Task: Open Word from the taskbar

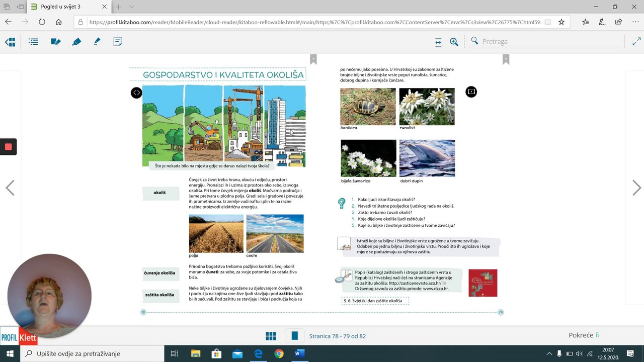Action: pyautogui.click(x=299, y=353)
